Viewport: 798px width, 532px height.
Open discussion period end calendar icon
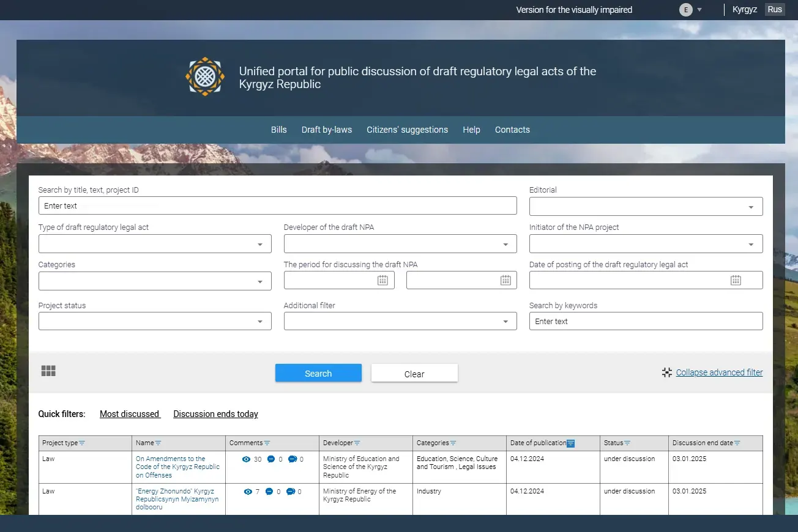(505, 280)
